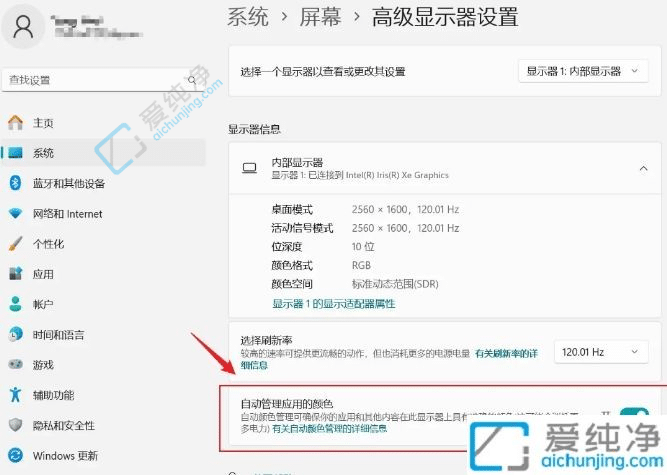The image size is (667, 475).
Task: Click the 活动信号模式 value row
Action: 405,228
